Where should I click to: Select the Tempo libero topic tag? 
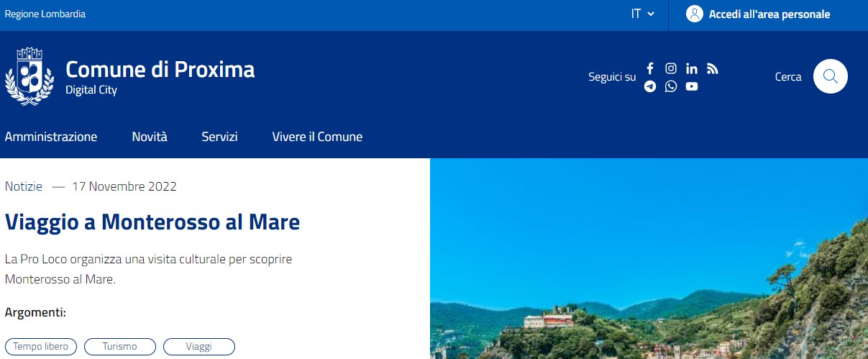point(41,347)
